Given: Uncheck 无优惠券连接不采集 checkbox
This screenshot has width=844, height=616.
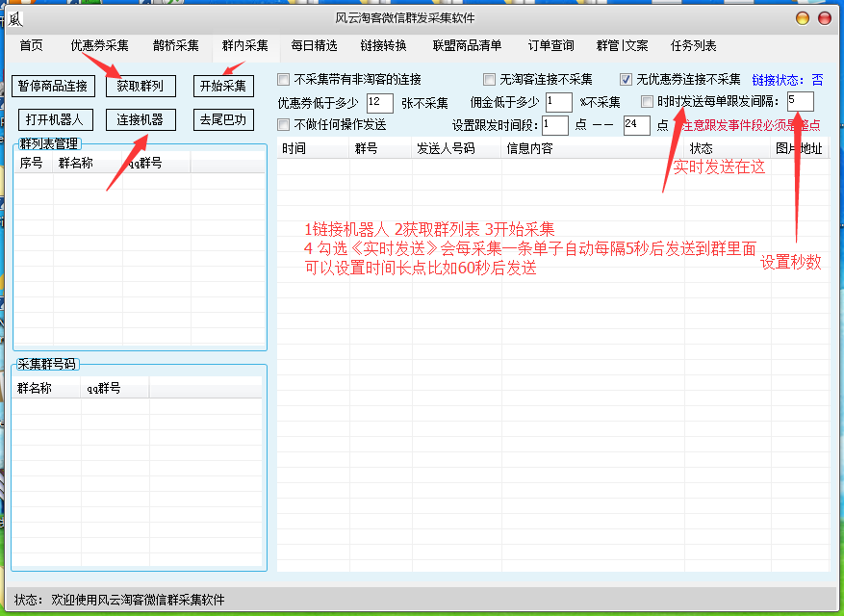Looking at the screenshot, I should coord(626,80).
